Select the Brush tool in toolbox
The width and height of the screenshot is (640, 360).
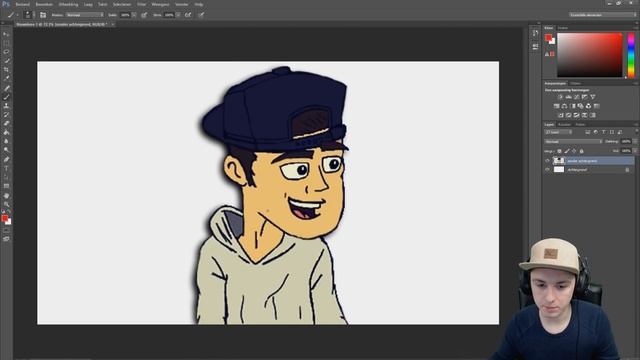pyautogui.click(x=6, y=97)
